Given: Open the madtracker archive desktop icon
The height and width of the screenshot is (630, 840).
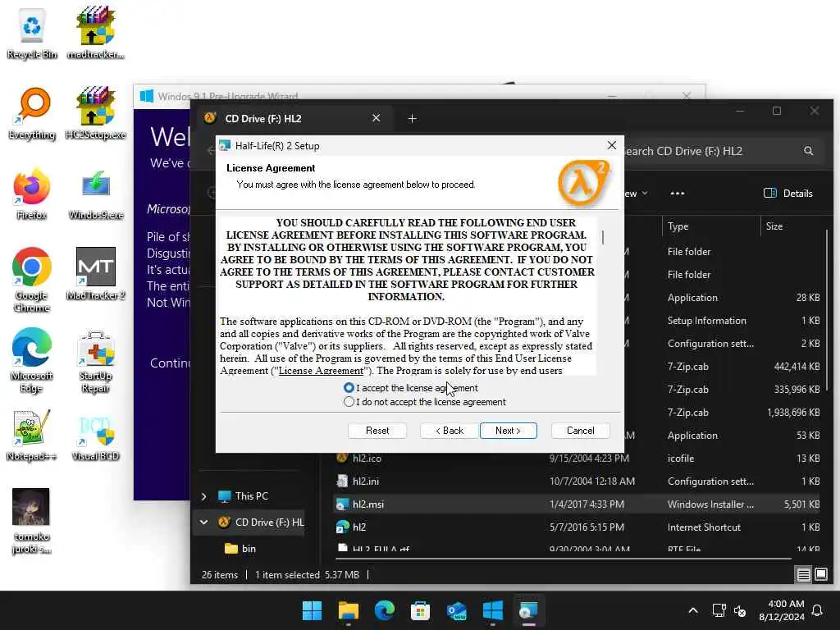Looking at the screenshot, I should [95, 33].
